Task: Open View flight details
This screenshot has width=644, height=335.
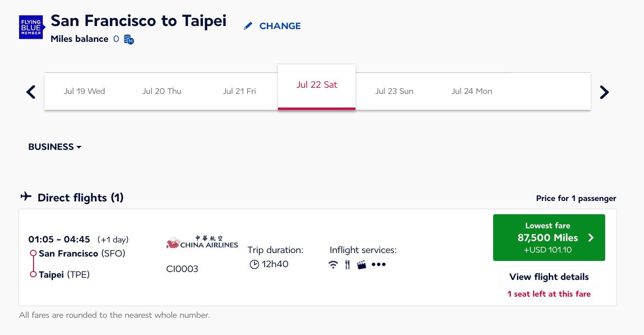Action: pyautogui.click(x=548, y=277)
